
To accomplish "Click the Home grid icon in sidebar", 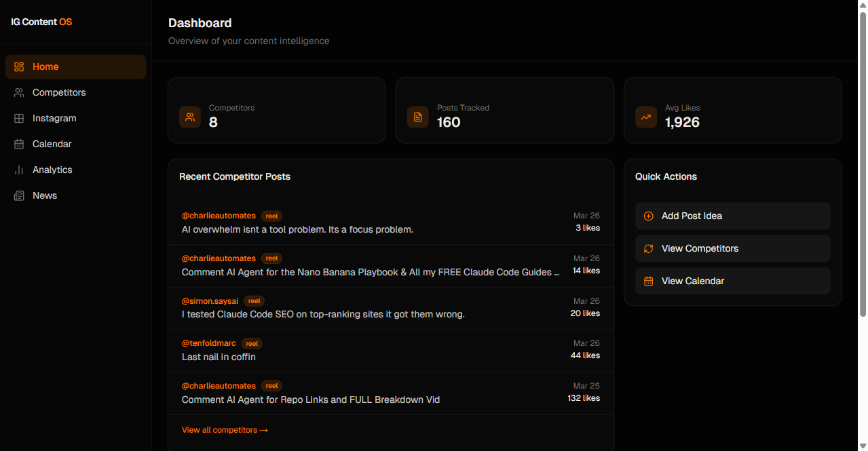I will pos(19,66).
